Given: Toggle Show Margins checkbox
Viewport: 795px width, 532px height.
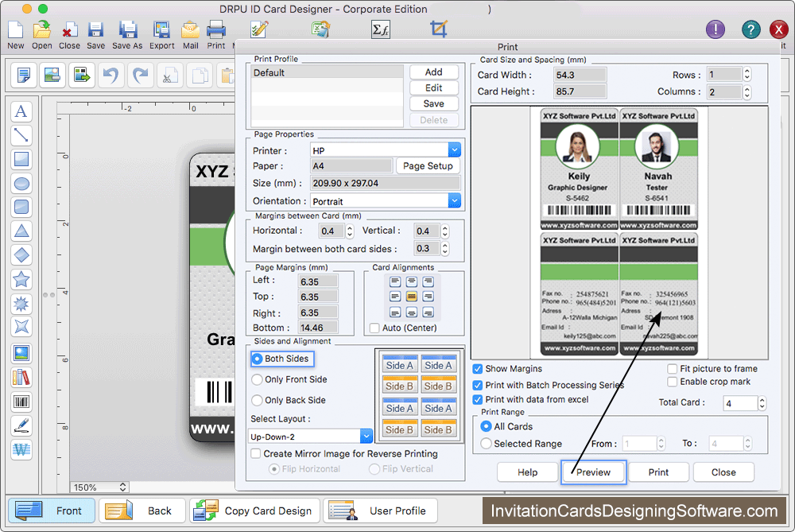Looking at the screenshot, I should coord(478,369).
